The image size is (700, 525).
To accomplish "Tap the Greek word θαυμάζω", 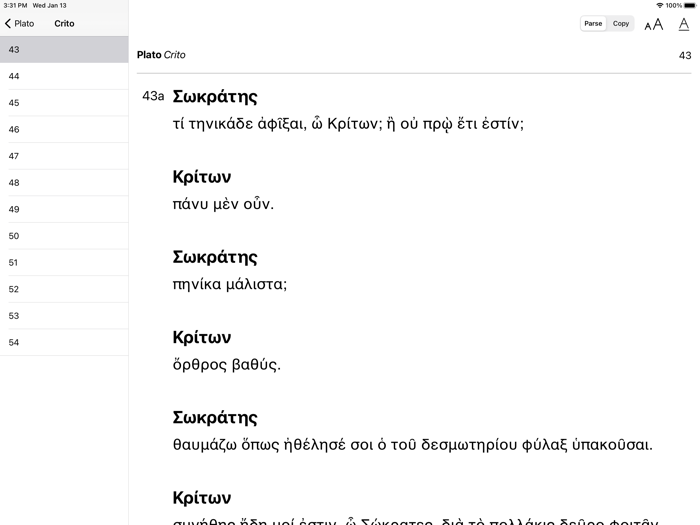I will pos(205,445).
